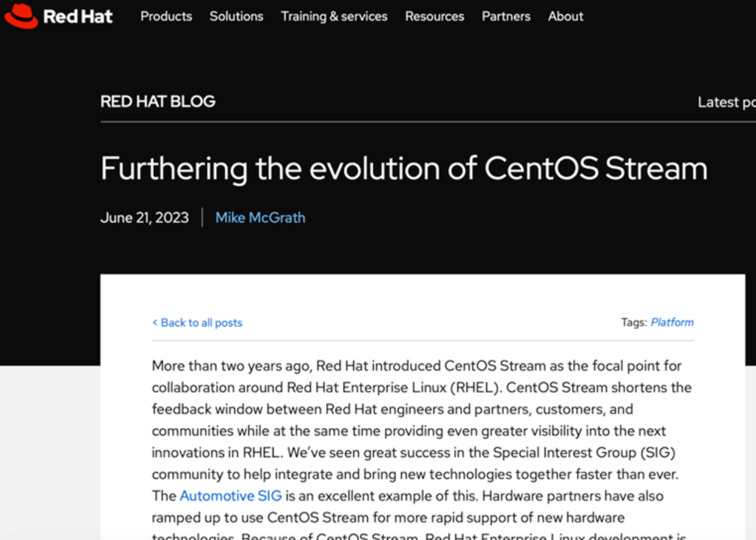Open the Partners menu item
Image resolution: width=756 pixels, height=540 pixels.
click(x=506, y=16)
